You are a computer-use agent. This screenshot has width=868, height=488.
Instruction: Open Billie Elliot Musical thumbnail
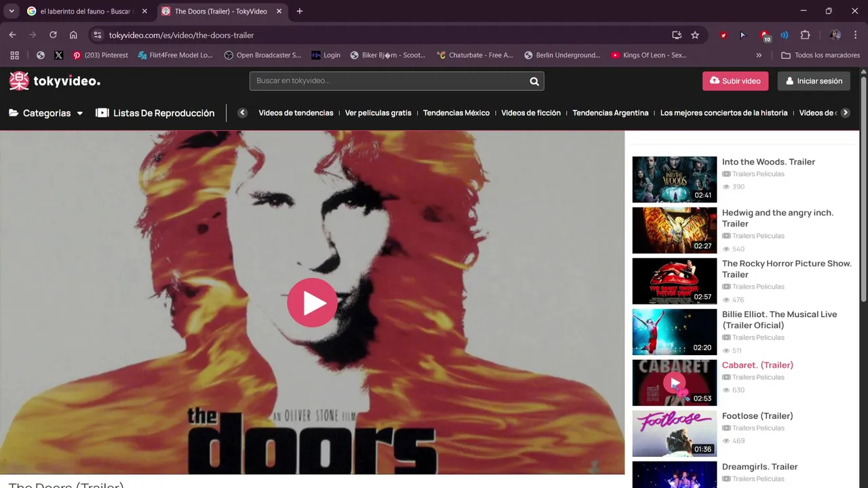tap(674, 332)
